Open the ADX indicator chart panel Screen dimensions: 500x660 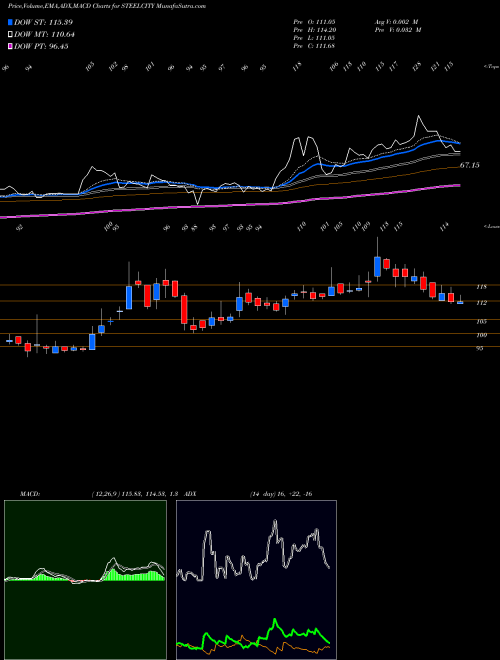[x=256, y=580]
